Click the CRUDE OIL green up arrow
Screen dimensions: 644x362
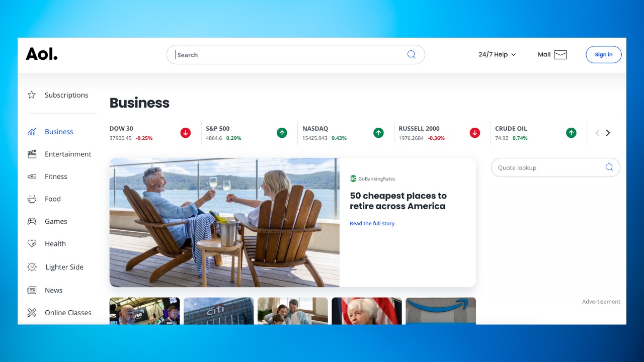tap(571, 133)
